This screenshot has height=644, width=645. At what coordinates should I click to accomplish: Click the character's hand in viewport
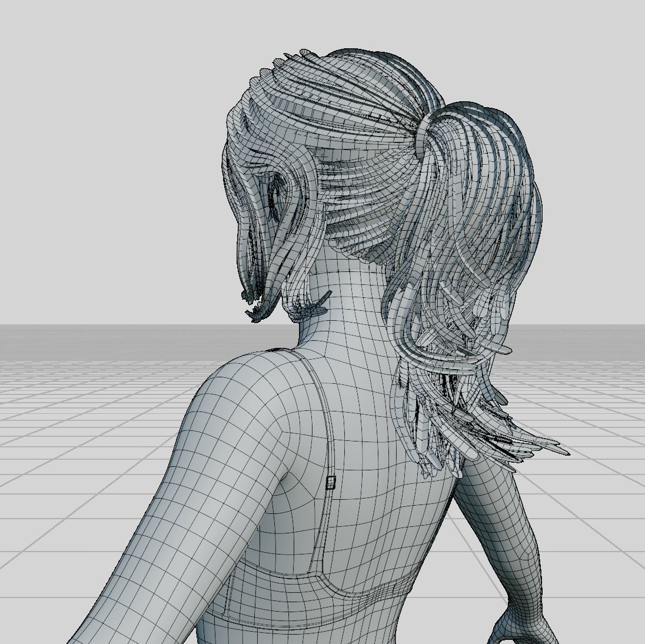pos(519,626)
